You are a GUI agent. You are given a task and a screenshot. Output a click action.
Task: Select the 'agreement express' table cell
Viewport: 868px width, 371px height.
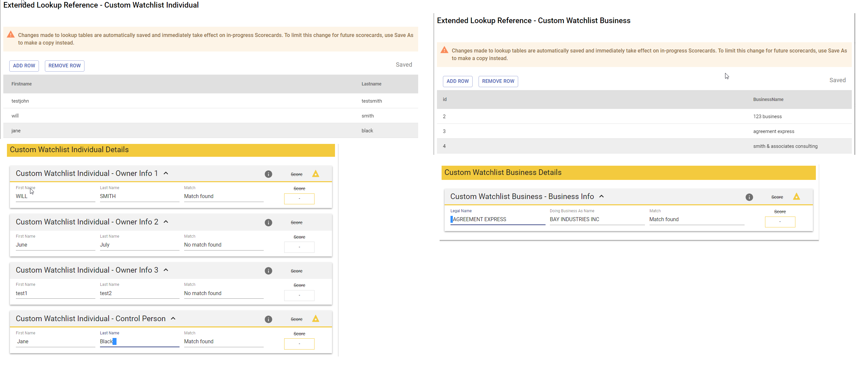(774, 131)
